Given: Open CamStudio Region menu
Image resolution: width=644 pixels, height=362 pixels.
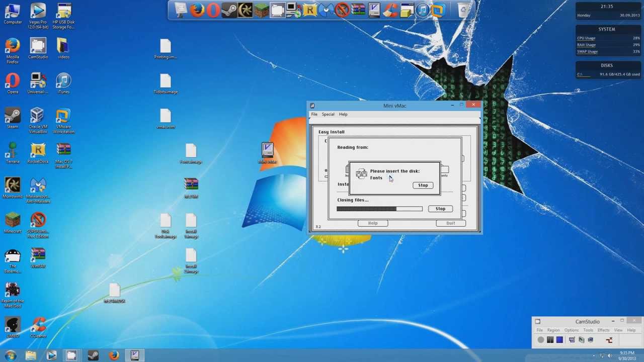Looking at the screenshot, I should [x=553, y=330].
